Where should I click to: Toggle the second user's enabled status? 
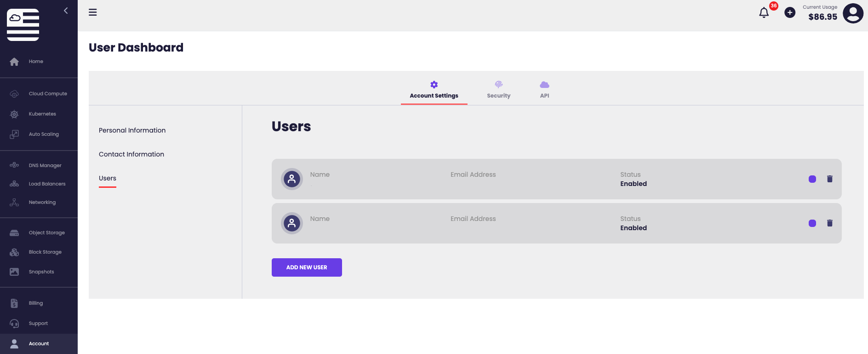(812, 223)
